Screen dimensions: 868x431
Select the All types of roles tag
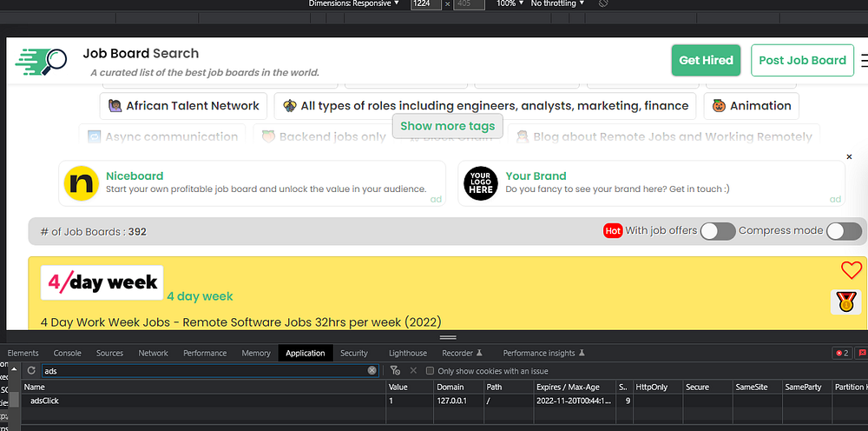point(485,106)
